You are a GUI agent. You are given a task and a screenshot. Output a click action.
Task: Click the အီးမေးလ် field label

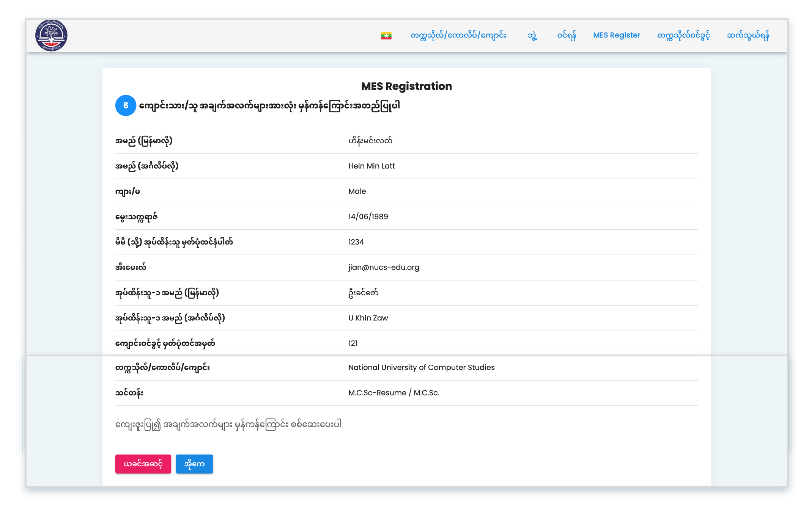pos(131,267)
